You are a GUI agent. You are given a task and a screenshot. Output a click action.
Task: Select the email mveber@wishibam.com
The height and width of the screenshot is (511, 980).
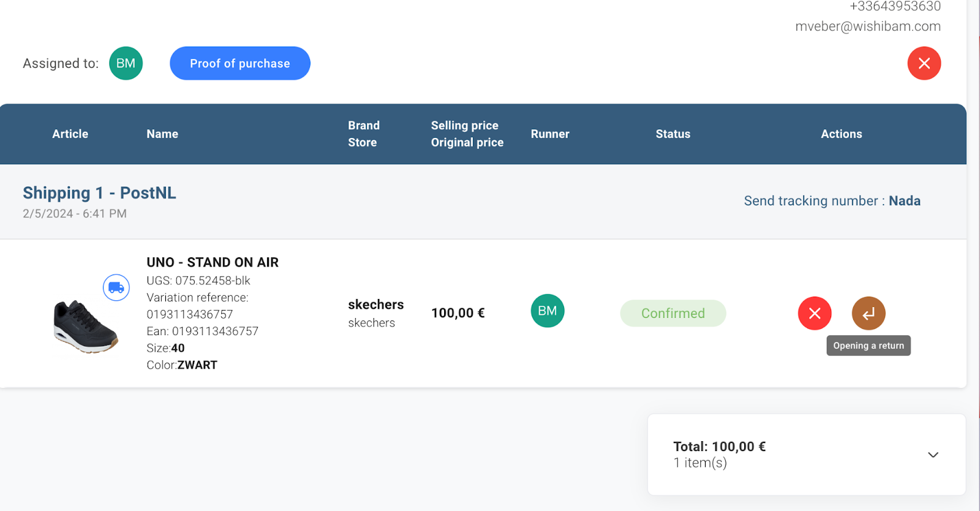coord(868,26)
